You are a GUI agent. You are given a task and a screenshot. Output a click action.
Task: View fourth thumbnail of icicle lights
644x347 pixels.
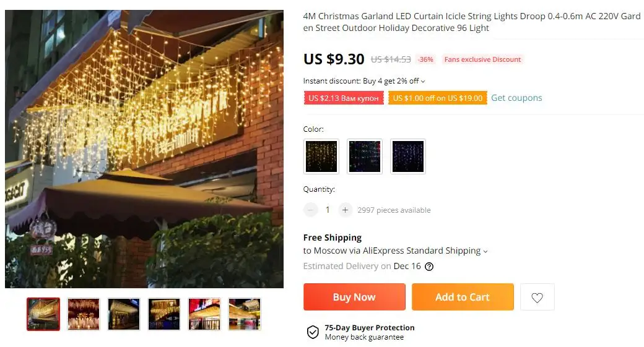[164, 314]
